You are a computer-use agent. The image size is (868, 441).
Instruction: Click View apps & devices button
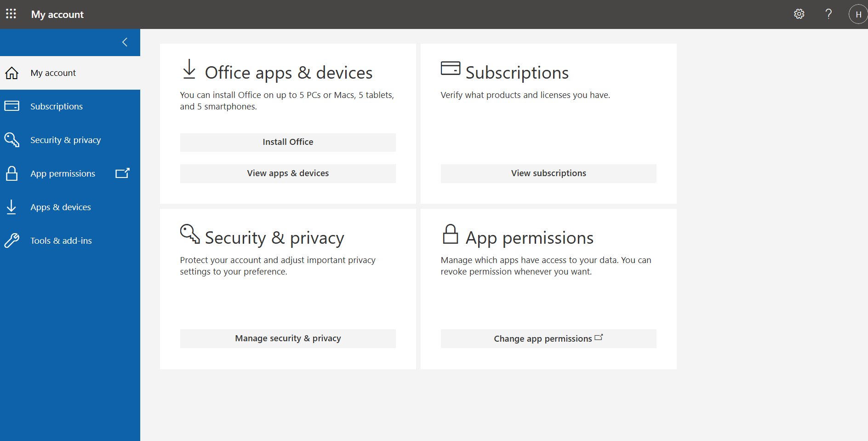click(288, 173)
